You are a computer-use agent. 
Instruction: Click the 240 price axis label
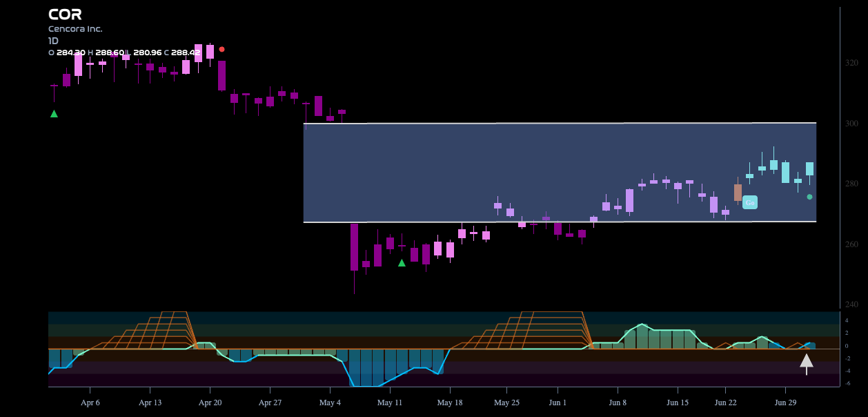click(851, 304)
